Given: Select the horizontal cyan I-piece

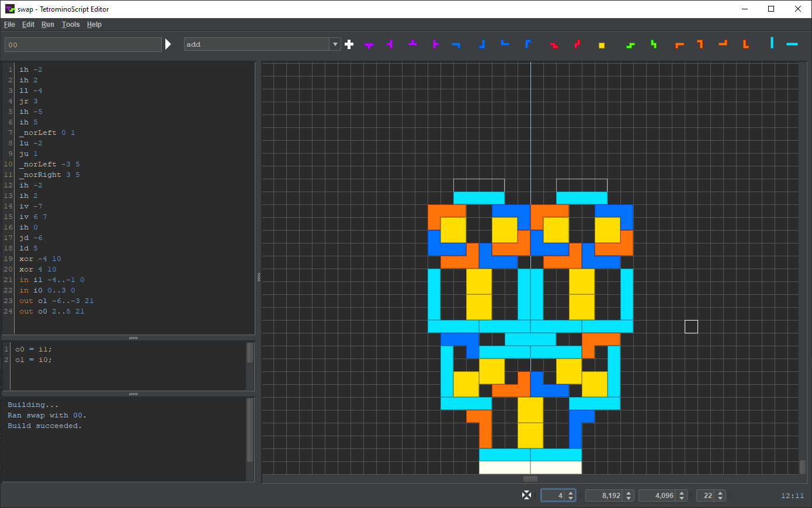Looking at the screenshot, I should (x=792, y=44).
